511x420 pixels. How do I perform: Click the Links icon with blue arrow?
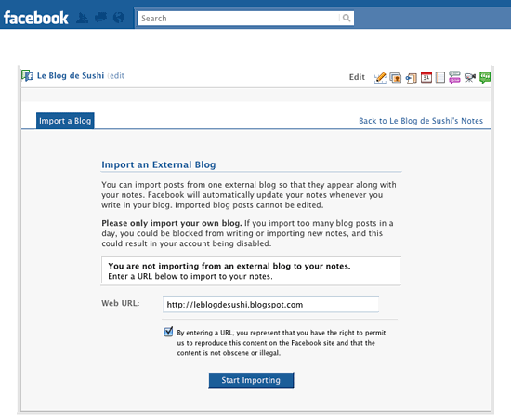coord(411,78)
